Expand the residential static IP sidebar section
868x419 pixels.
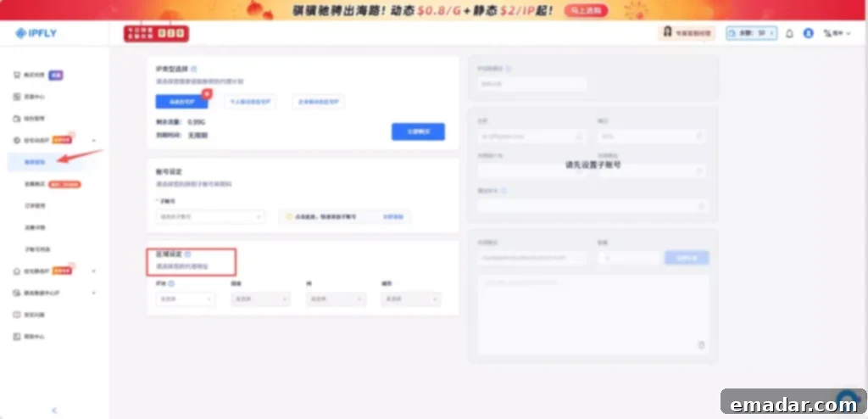[x=93, y=271]
